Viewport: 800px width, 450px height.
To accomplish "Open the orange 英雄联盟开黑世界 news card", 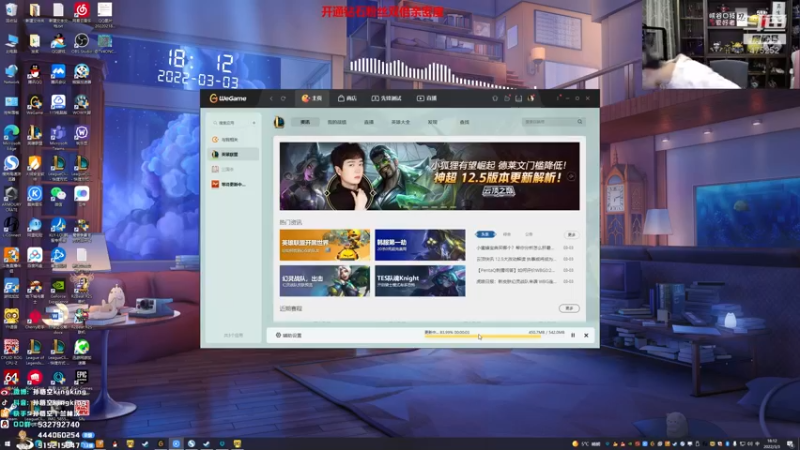I will tap(324, 245).
